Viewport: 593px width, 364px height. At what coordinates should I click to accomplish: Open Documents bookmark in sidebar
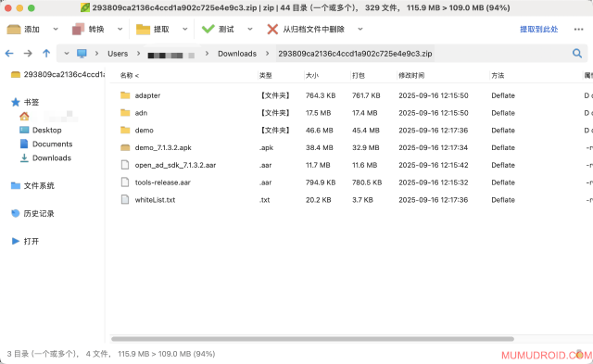pos(45,144)
